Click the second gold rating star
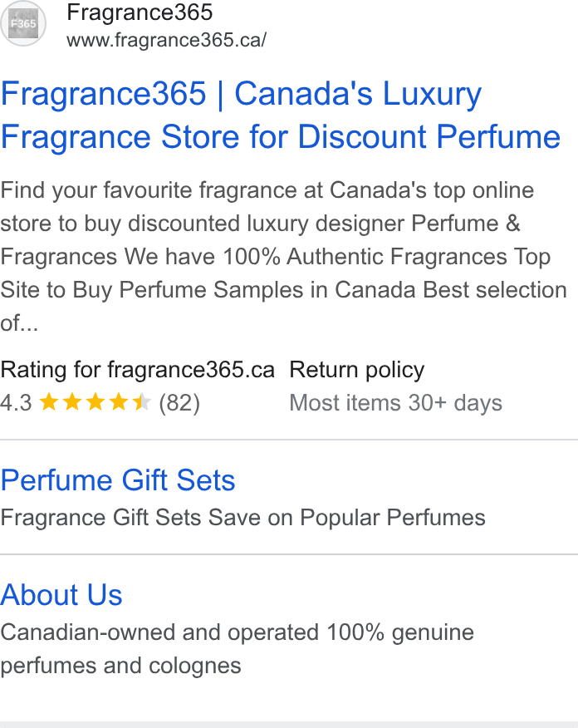This screenshot has width=578, height=728. coord(72,401)
